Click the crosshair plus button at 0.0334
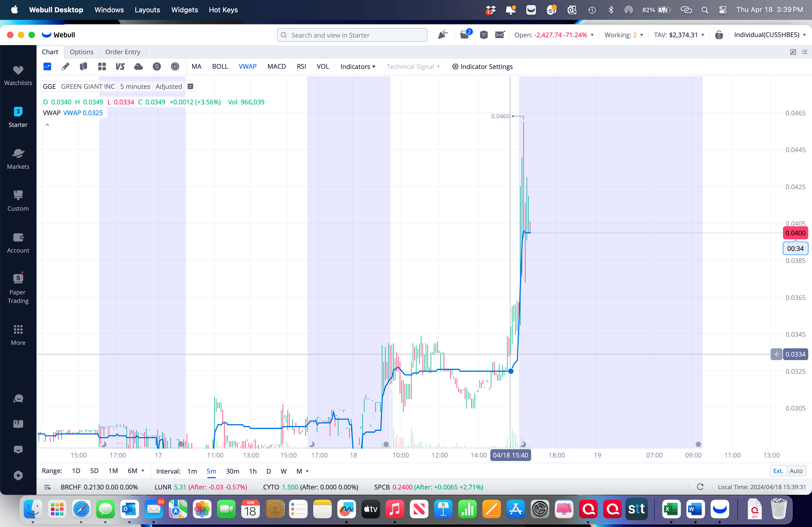 (x=776, y=354)
